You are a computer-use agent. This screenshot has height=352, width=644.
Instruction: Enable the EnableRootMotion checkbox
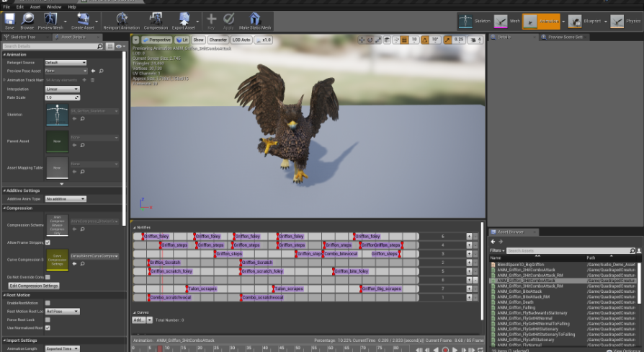point(48,303)
